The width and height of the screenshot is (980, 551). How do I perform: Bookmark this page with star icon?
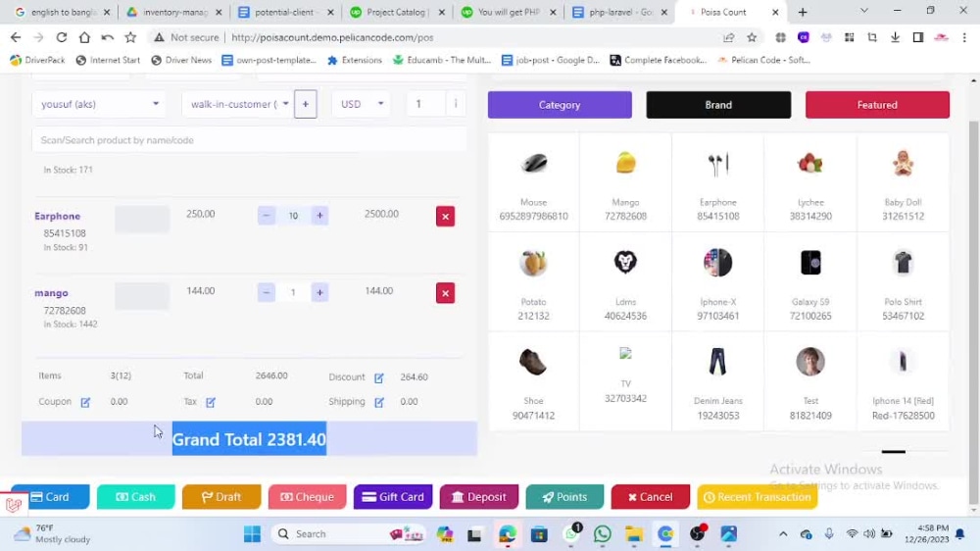pos(752,37)
